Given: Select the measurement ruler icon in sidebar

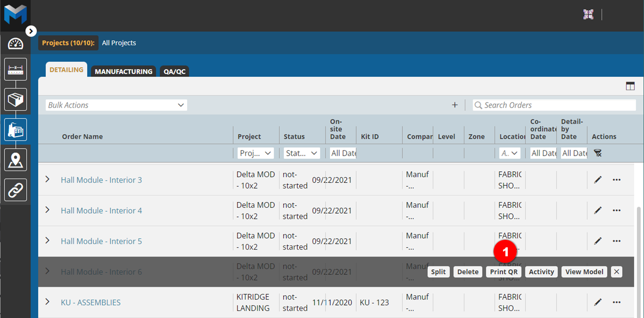Looking at the screenshot, I should click(15, 69).
